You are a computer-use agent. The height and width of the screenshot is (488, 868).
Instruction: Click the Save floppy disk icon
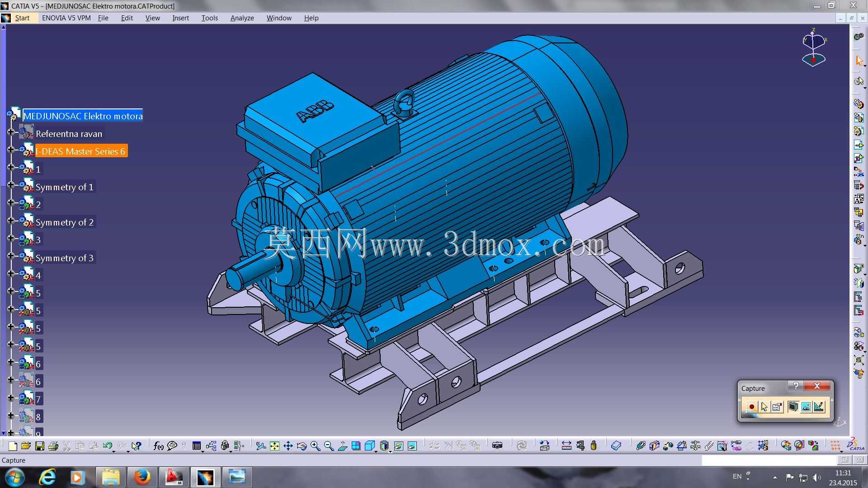[40, 446]
